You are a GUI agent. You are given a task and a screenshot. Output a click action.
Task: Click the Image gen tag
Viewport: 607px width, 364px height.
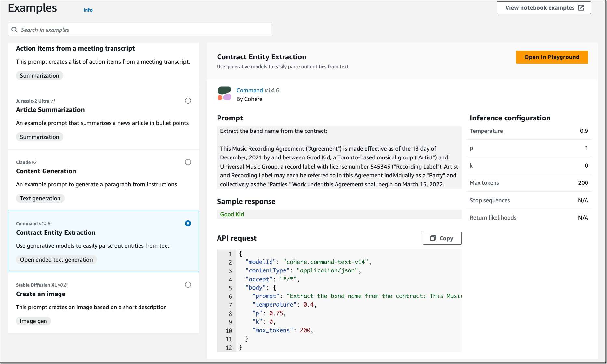click(x=33, y=321)
